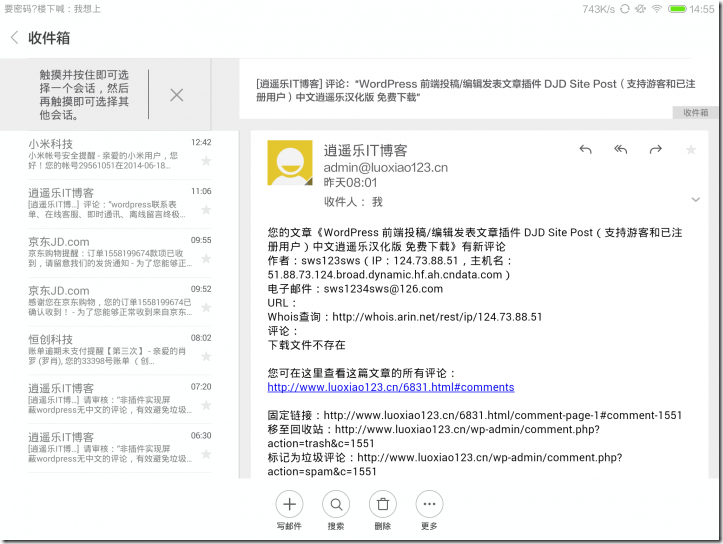Forward the open email

pos(656,149)
